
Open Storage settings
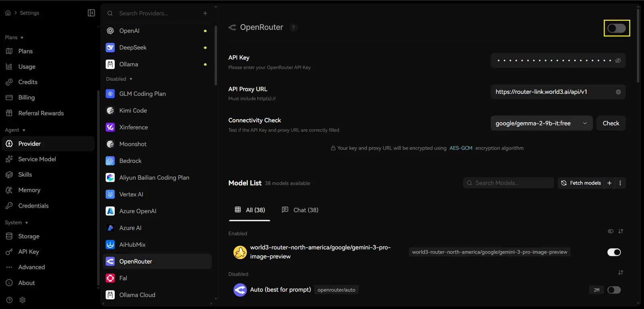48,237
